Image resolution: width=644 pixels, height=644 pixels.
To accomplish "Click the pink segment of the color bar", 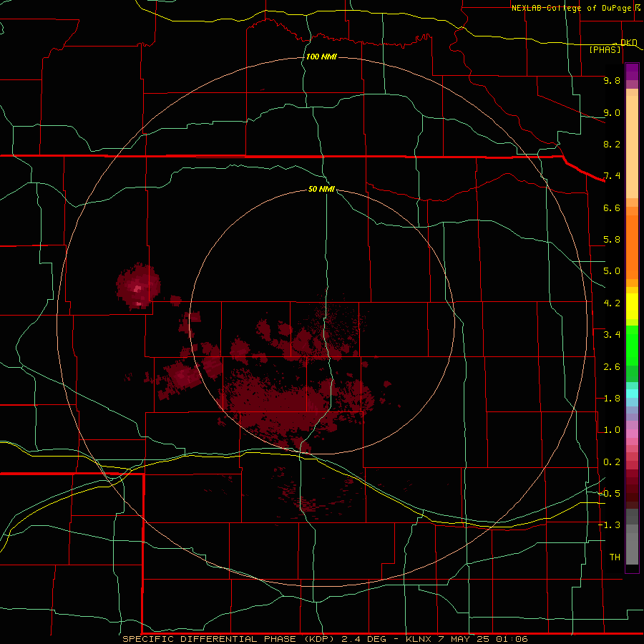I will pyautogui.click(x=632, y=434).
